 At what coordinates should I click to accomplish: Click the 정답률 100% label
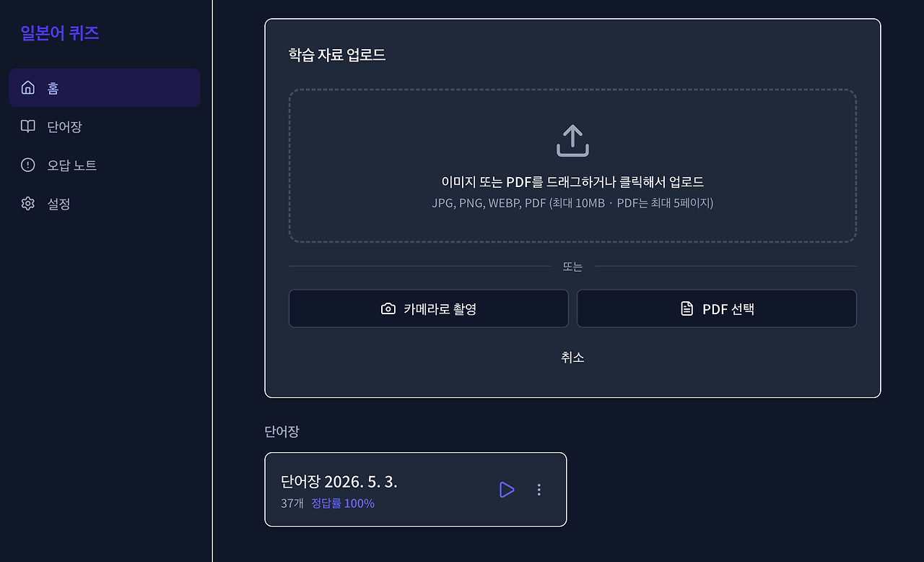(343, 503)
